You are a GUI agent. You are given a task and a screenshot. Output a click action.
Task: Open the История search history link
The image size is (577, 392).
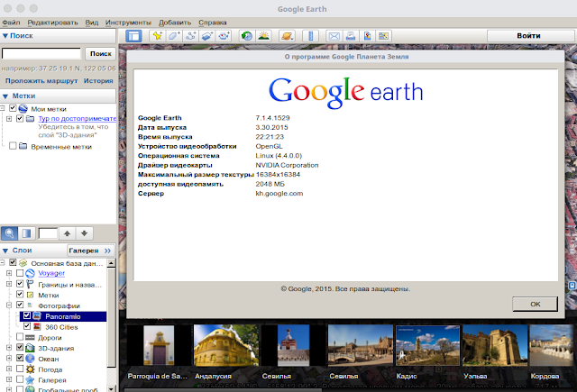(x=98, y=81)
